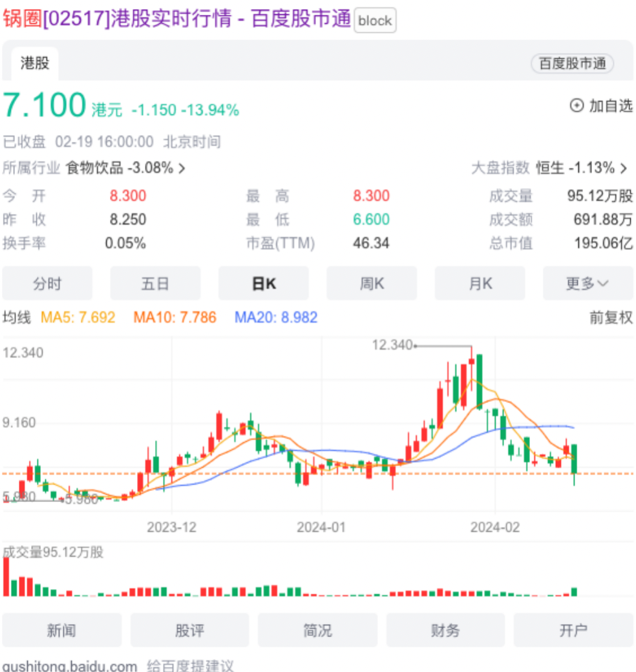
Task: Expand the 恒生 market index chevron
Action: point(624,169)
